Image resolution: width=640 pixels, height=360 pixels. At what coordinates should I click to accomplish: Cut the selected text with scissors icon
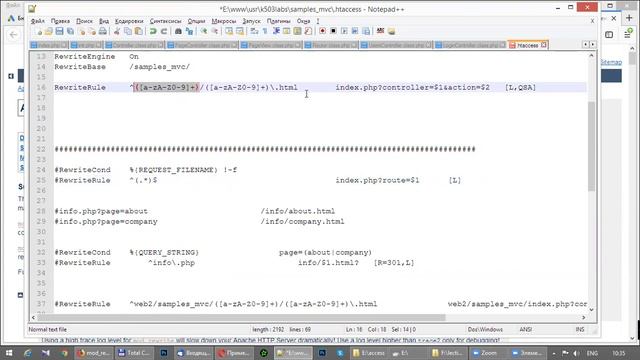[x=117, y=31]
